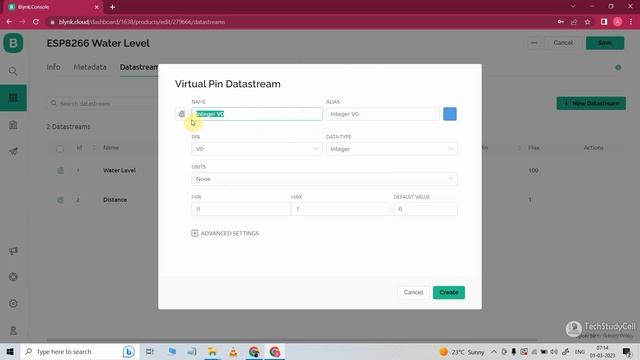640x360 pixels.
Task: Click the Max column header
Action: pos(533,147)
